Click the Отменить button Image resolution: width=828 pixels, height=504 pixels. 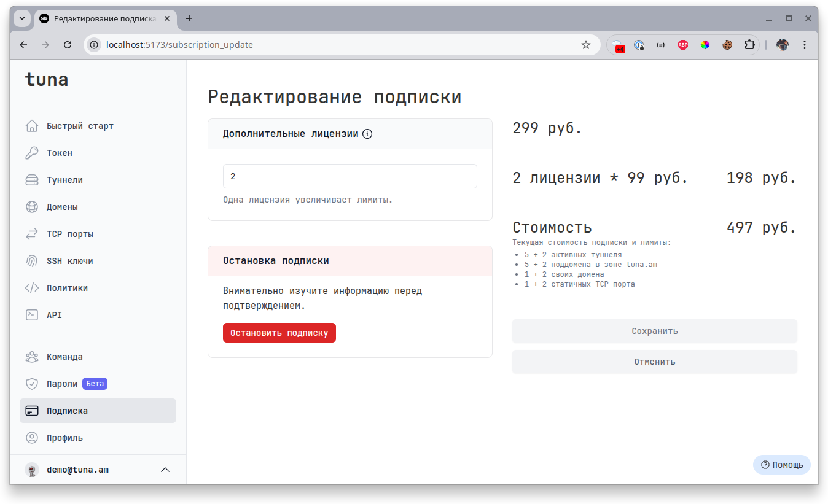(654, 362)
